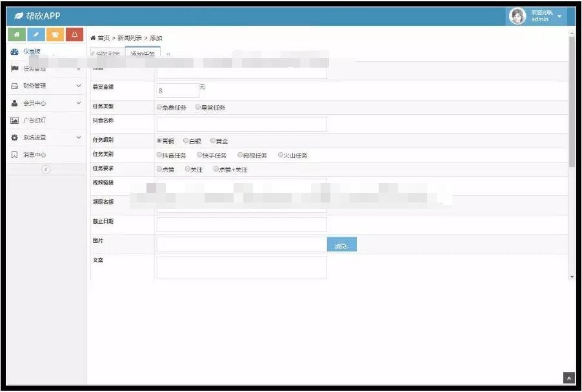Click the admin user avatar
The width and height of the screenshot is (582, 392).
click(517, 16)
